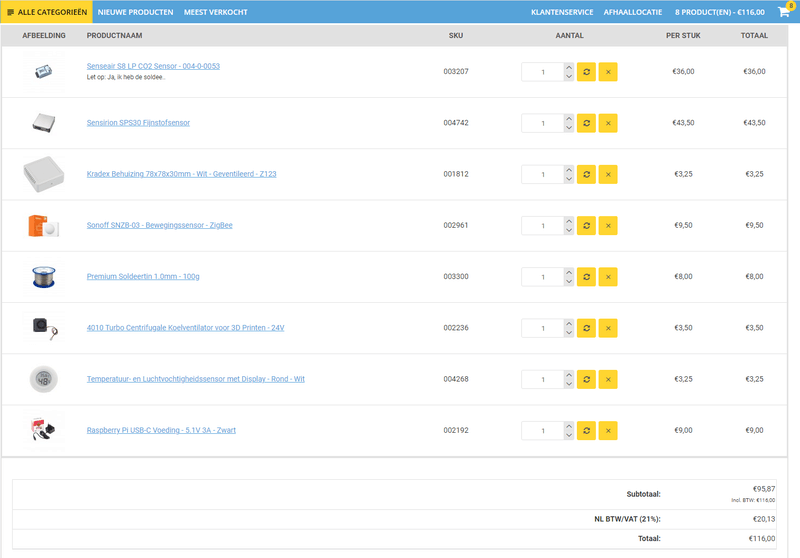Image resolution: width=800 pixels, height=558 pixels.
Task: View Sonoff SNZB-03 thumbnail image
Action: tap(44, 225)
